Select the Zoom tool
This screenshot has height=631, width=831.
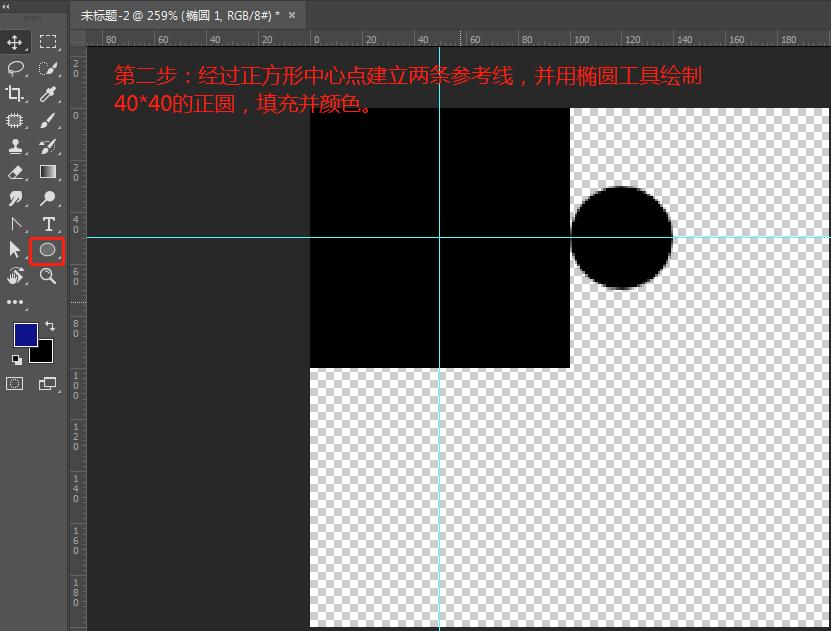pos(47,276)
